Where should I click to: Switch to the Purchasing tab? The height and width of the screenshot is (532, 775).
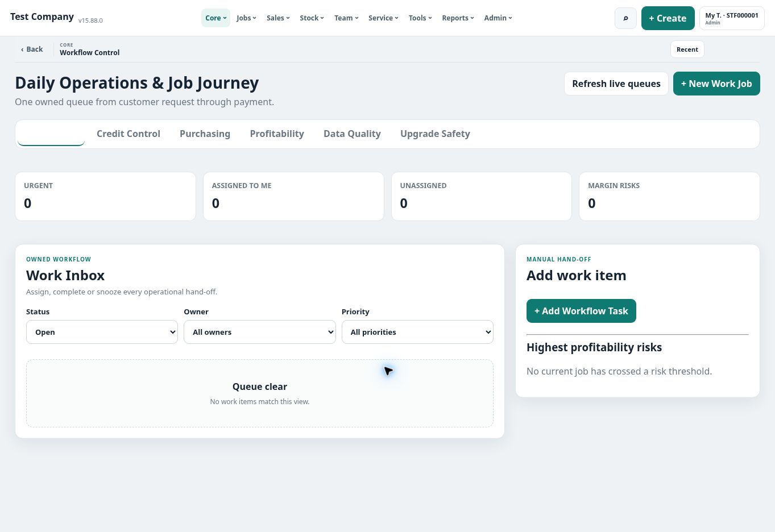point(205,134)
